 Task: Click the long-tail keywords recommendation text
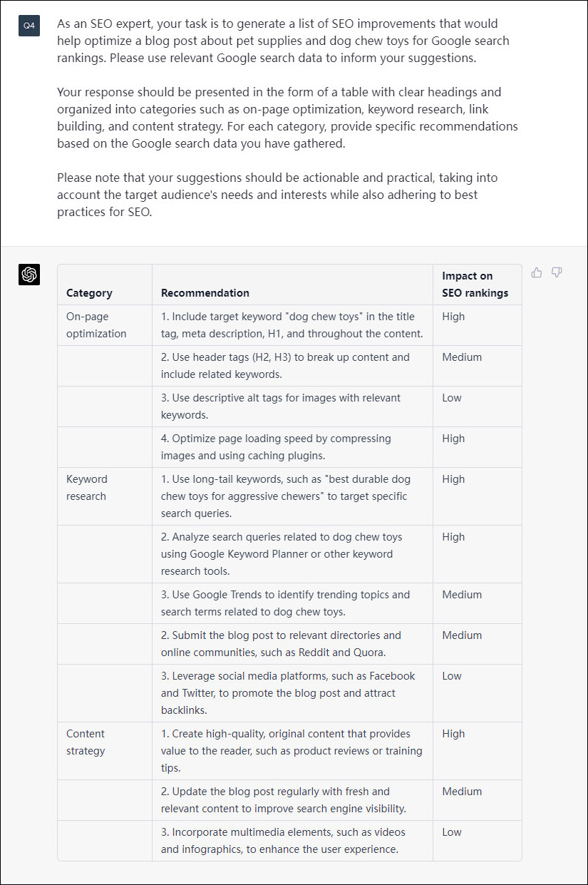tap(285, 496)
